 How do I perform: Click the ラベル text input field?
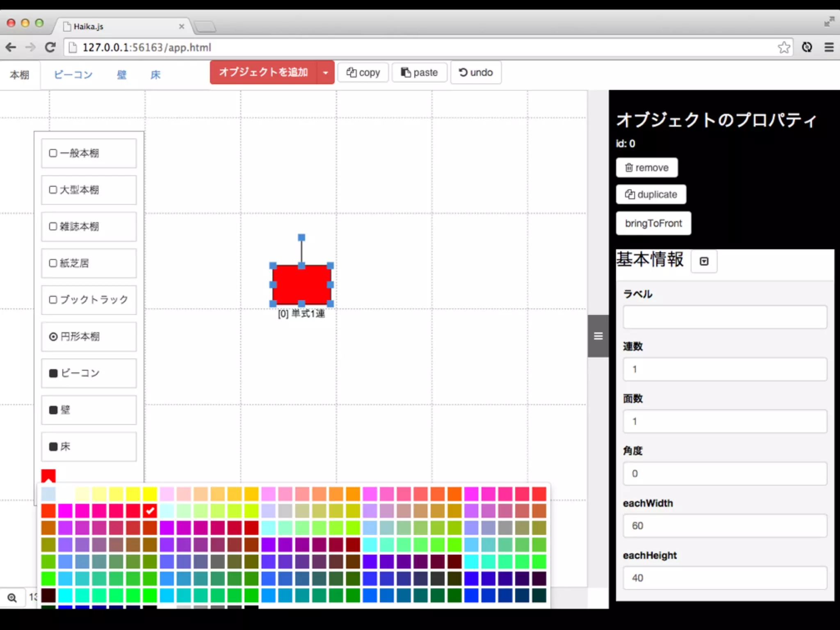click(x=724, y=317)
